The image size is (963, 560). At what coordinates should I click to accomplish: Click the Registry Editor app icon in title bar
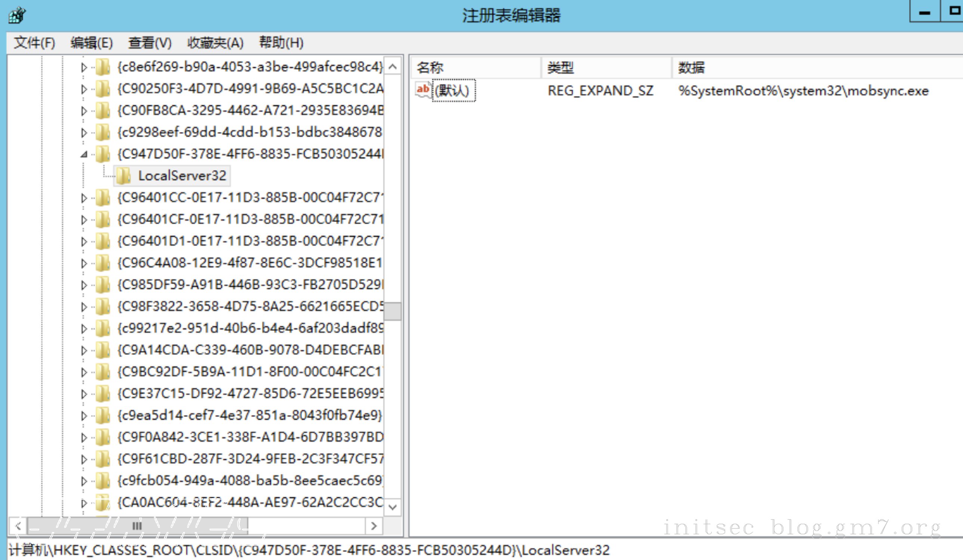[17, 15]
